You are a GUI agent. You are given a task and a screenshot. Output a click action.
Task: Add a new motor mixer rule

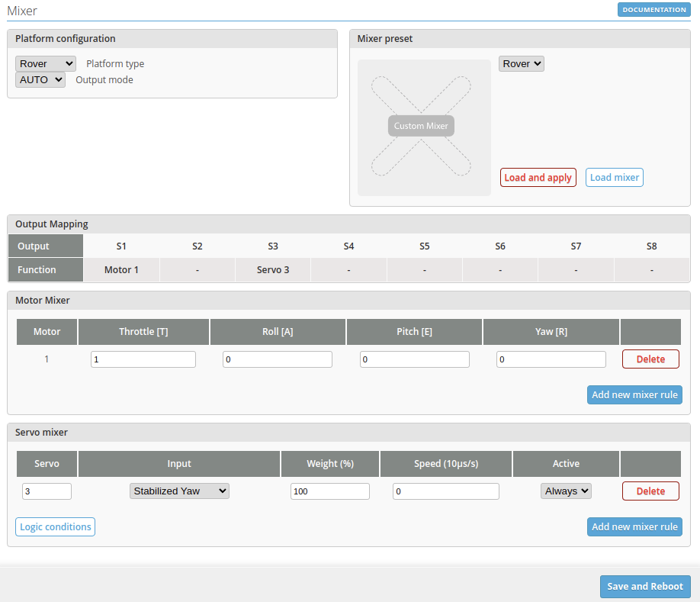pos(634,394)
